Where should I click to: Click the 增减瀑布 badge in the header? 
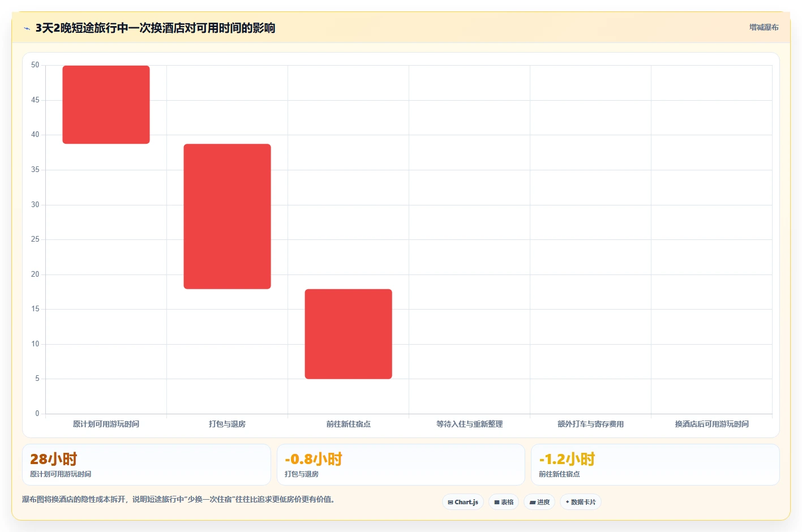click(x=764, y=27)
